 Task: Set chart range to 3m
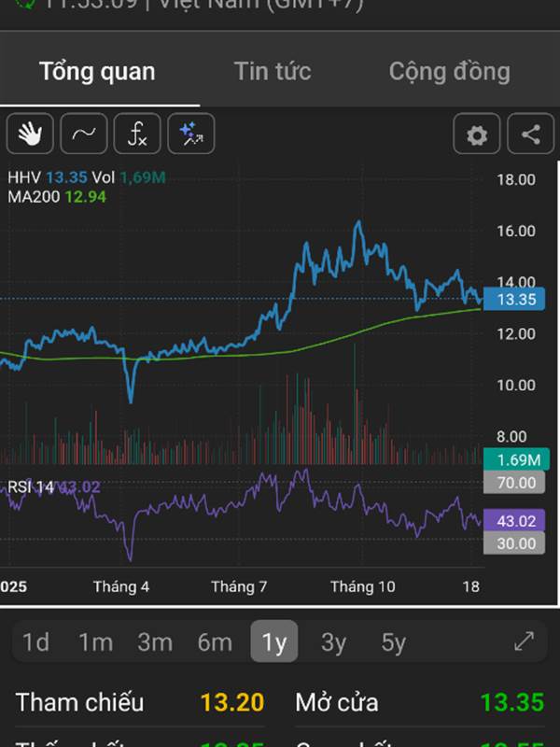coord(155,642)
